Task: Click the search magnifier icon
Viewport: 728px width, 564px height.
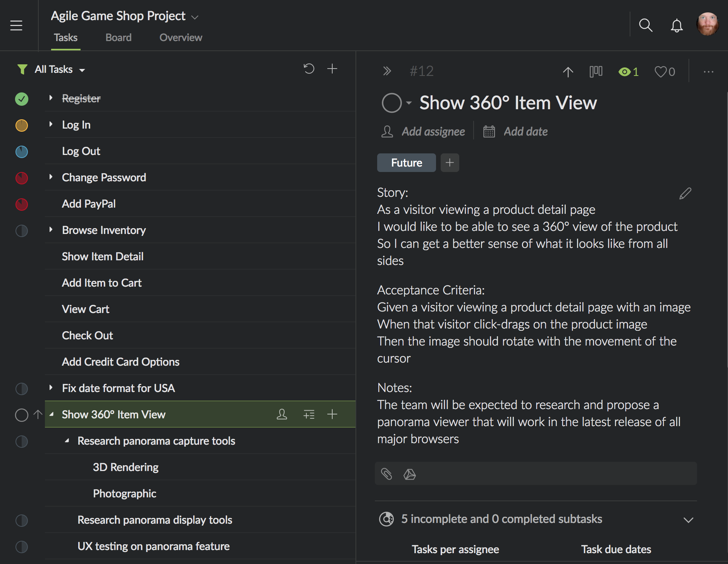Action: (646, 26)
